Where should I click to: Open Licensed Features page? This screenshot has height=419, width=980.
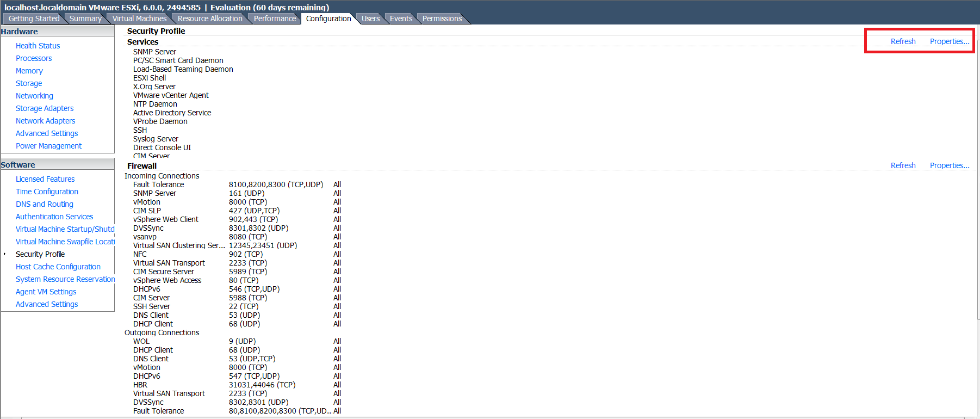[x=45, y=179]
